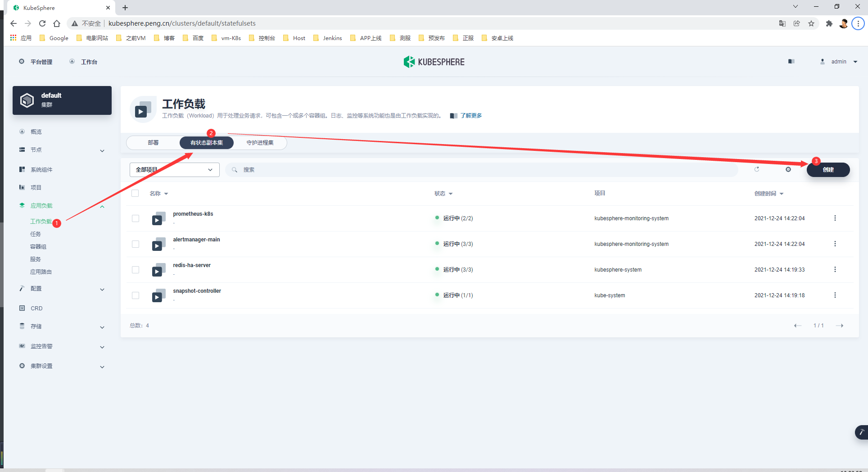Click the workload search field
This screenshot has width=868, height=472.
(482, 170)
